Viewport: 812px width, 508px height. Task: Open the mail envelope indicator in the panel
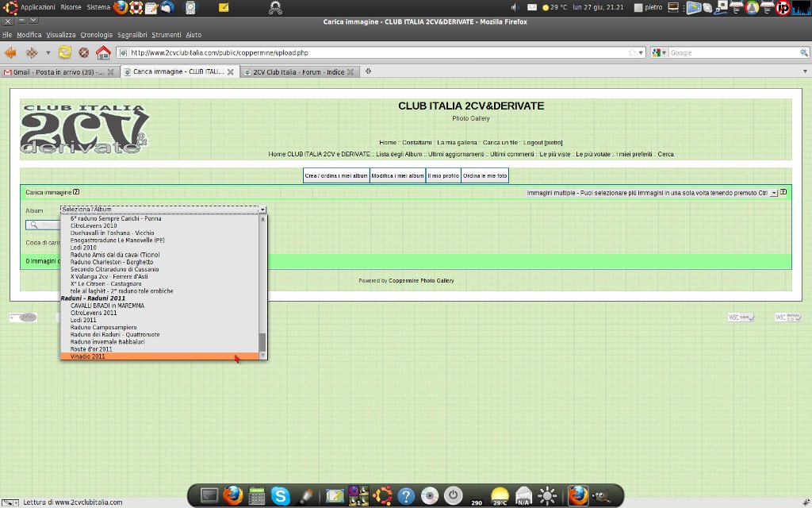point(532,7)
